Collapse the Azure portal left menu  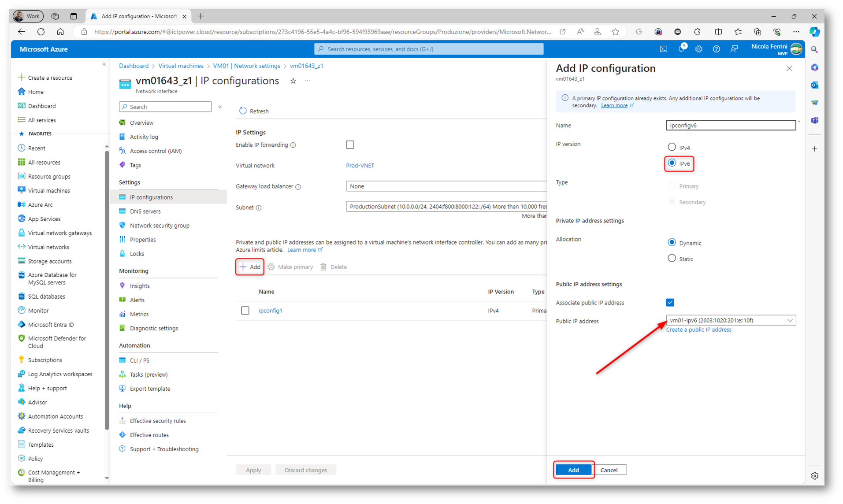(x=104, y=64)
